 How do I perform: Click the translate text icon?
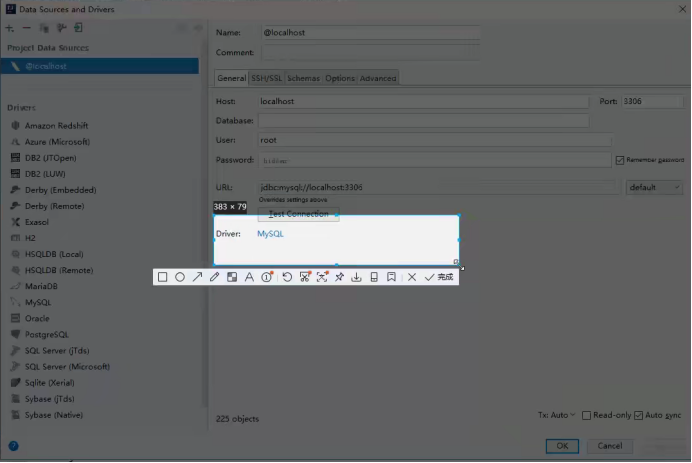tap(322, 277)
